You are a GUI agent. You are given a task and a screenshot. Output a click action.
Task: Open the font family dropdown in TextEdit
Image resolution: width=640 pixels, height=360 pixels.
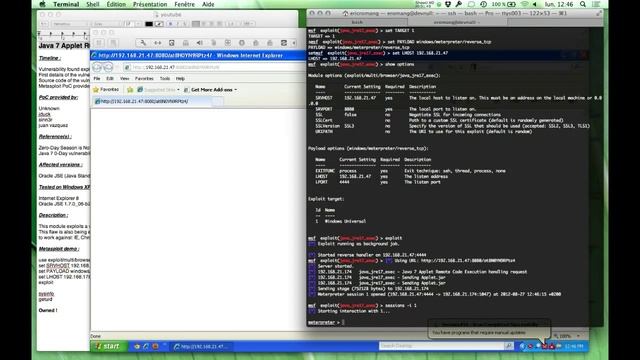[70, 24]
